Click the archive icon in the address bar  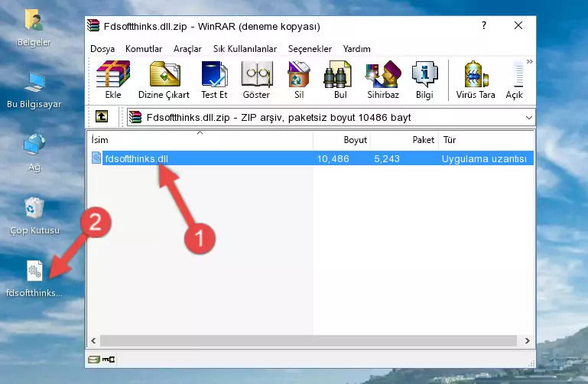[135, 117]
